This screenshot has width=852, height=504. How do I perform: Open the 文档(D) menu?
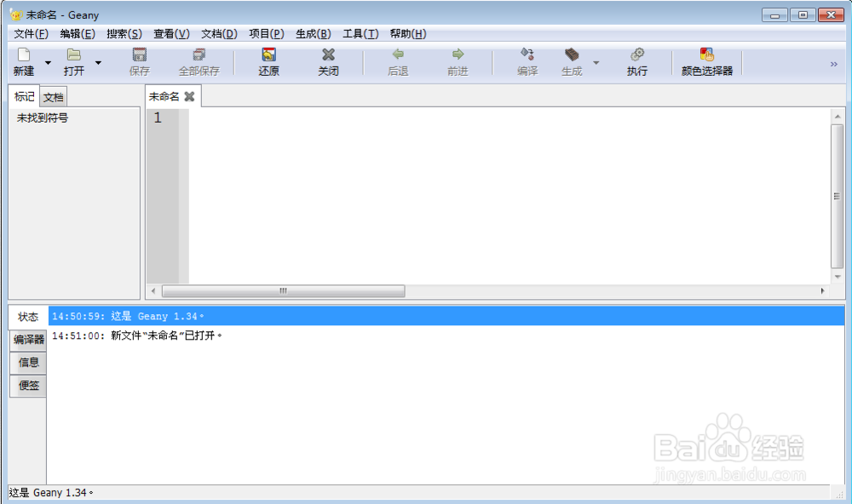point(219,34)
